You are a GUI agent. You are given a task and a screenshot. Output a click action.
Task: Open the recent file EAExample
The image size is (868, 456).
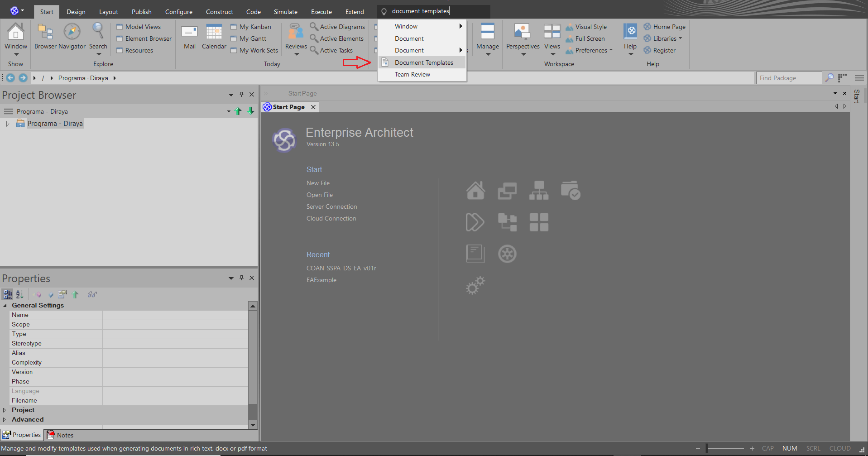321,280
